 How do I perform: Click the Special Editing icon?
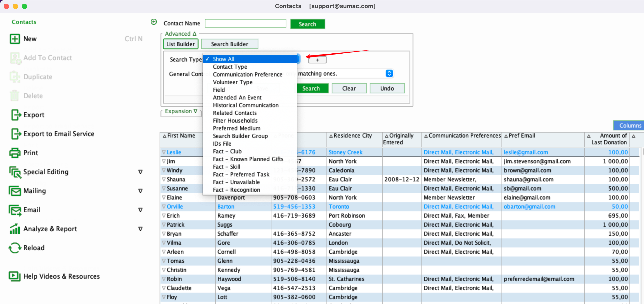(x=15, y=172)
